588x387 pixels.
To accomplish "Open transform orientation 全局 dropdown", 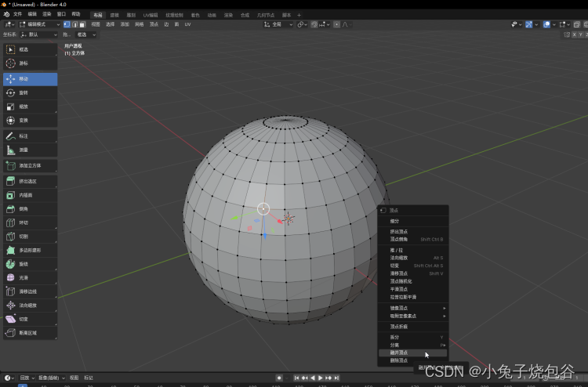I will tap(278, 24).
